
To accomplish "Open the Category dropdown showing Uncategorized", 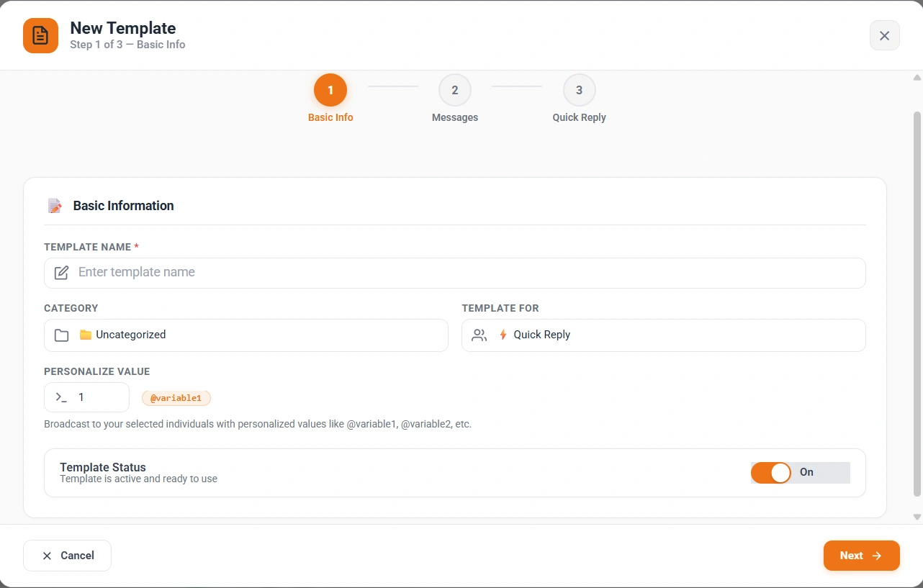I will tap(246, 335).
